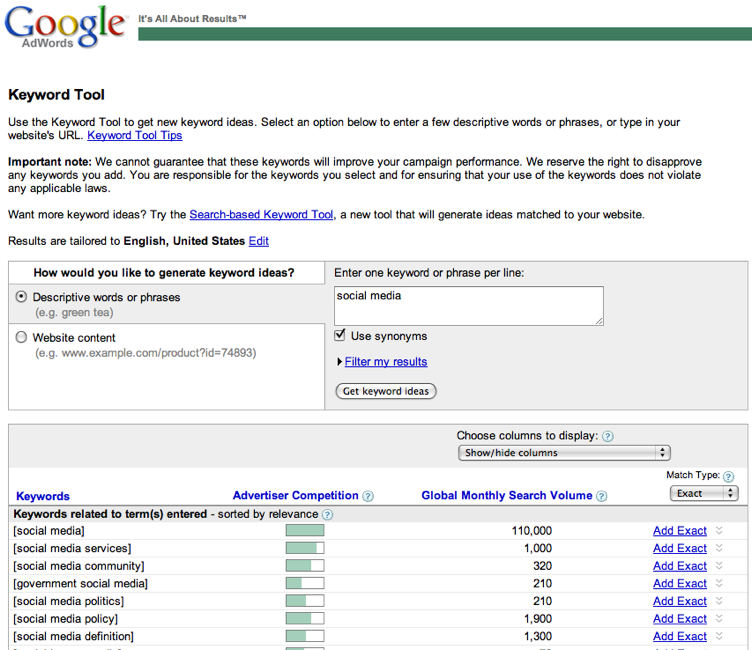Click the [government social media] keyword text
The width and height of the screenshot is (752, 650).
pyautogui.click(x=80, y=583)
